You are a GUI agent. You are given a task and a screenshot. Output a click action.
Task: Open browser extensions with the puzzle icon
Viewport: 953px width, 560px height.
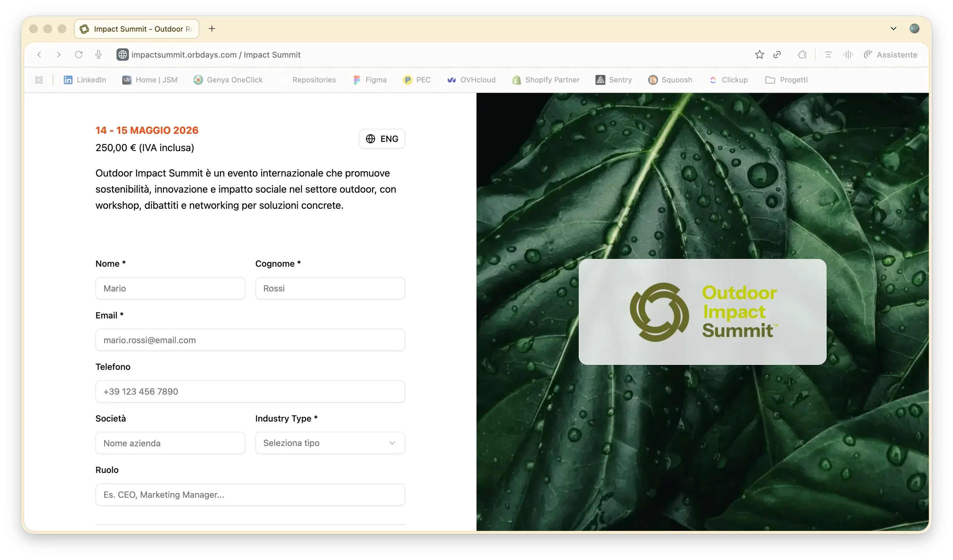(x=802, y=55)
